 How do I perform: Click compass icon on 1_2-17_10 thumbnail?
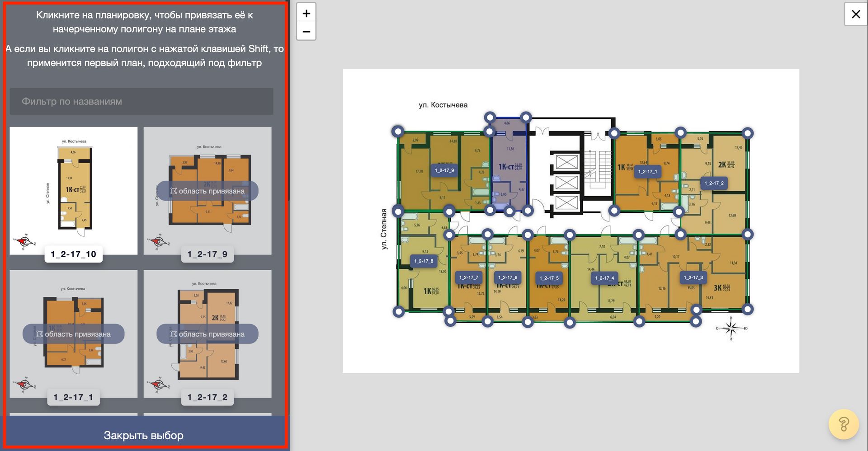[25, 242]
